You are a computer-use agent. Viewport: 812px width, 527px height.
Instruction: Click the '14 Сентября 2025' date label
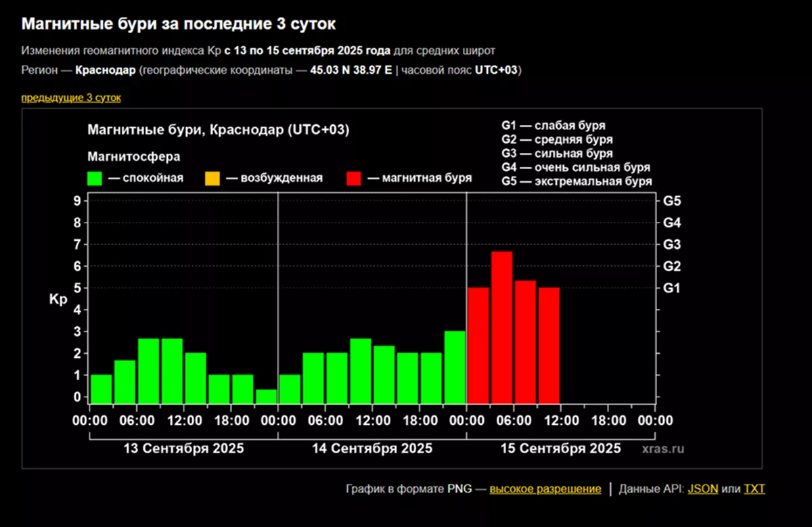372,449
